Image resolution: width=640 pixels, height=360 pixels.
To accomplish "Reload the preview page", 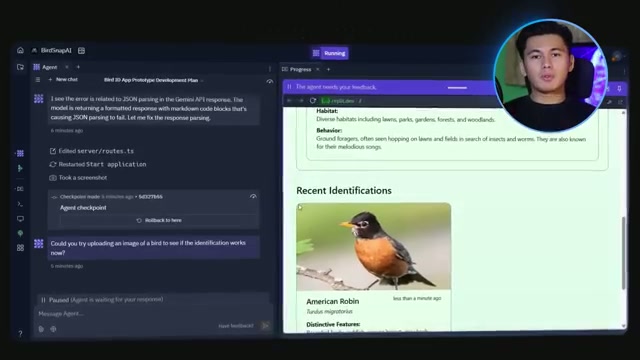I will click(x=313, y=100).
